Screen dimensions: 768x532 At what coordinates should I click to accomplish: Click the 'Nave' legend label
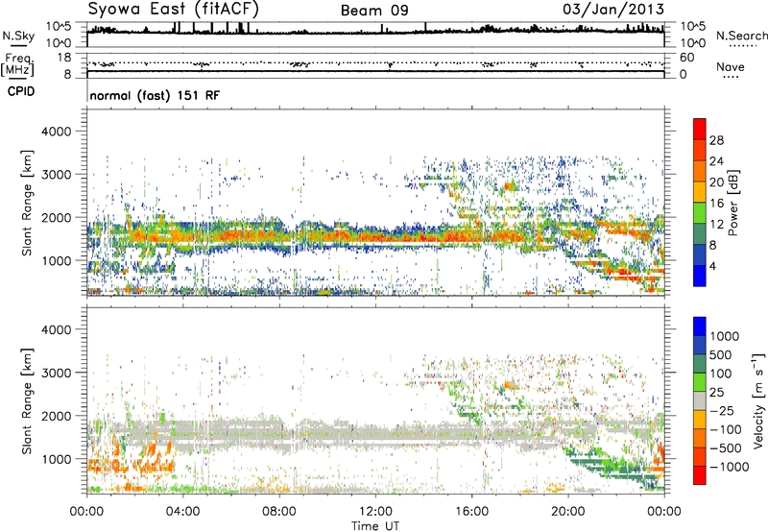[x=730, y=67]
